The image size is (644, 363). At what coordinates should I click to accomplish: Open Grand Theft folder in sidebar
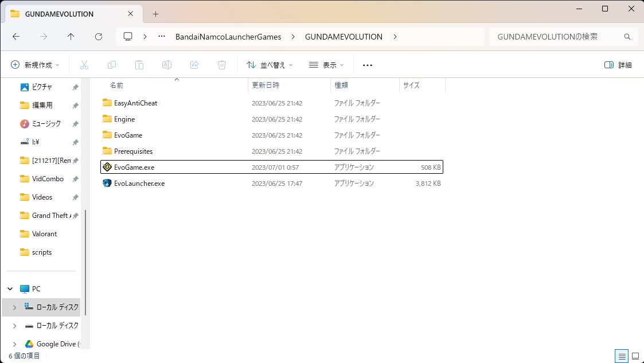click(44, 216)
